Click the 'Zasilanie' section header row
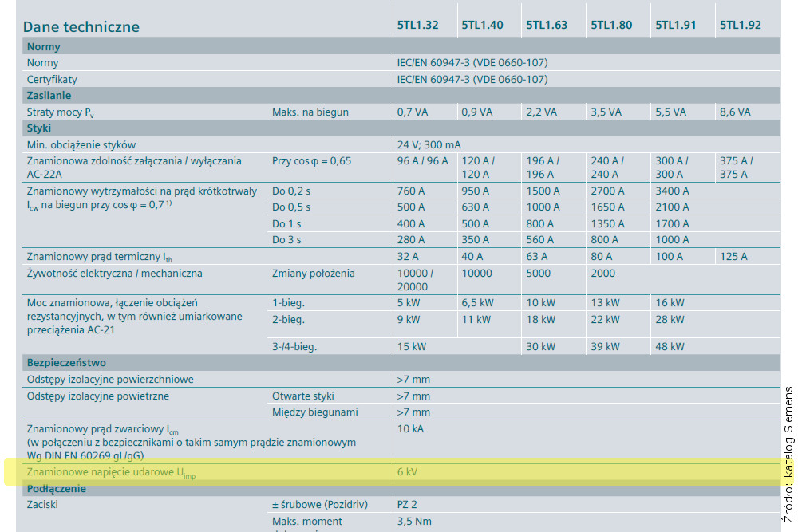The image size is (798, 532). [x=49, y=96]
